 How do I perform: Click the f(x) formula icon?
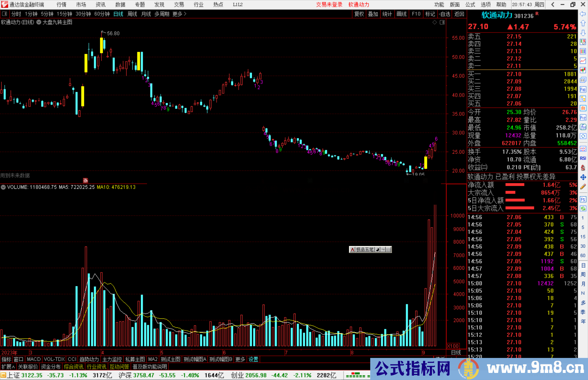point(583,127)
